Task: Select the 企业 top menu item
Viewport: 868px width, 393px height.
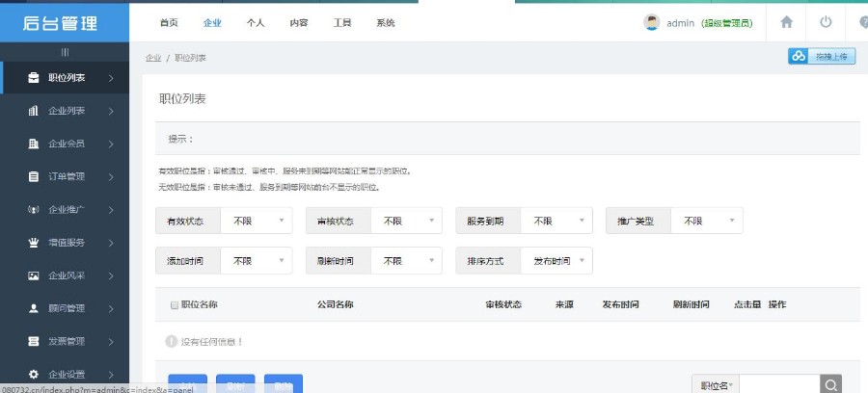Action: coord(212,23)
